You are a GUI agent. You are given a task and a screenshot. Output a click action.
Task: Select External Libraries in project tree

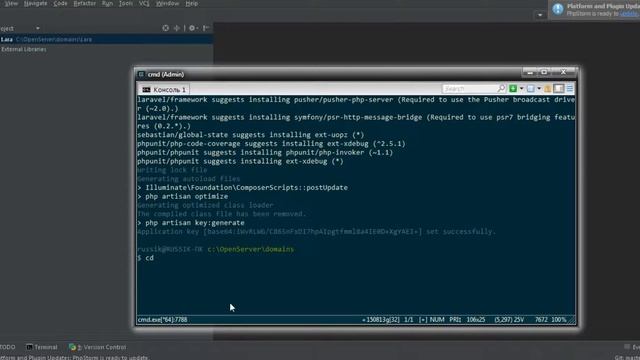click(x=24, y=49)
